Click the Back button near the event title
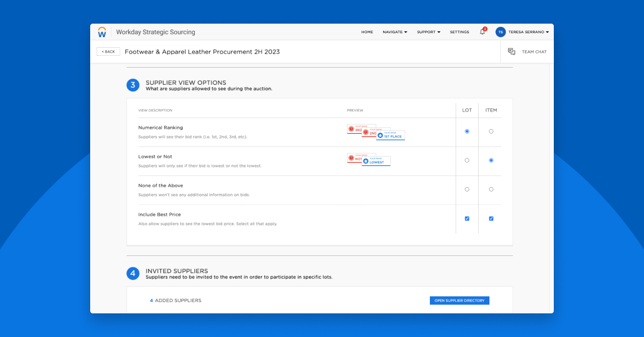Screen dimensions: 644x337 click(108, 51)
